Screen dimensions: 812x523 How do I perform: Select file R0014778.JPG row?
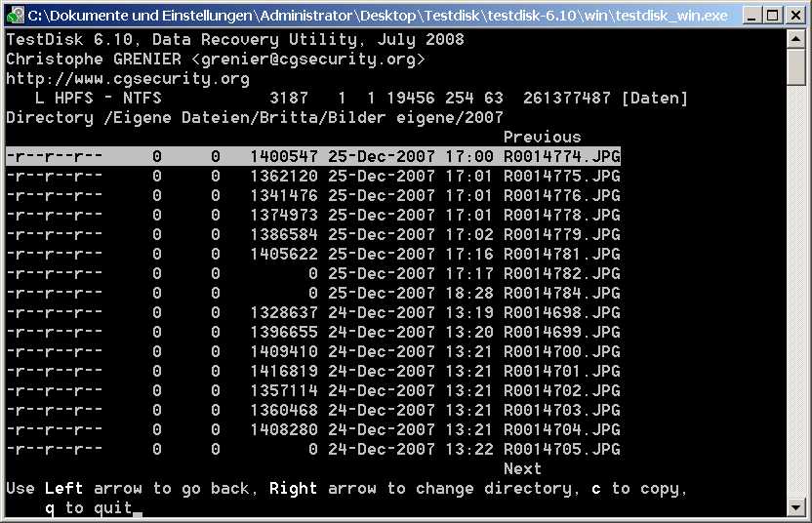coord(313,215)
